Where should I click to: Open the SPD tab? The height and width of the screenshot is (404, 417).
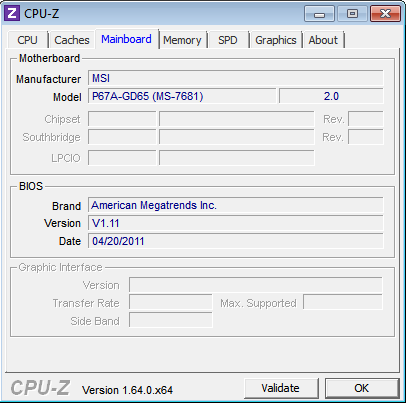[228, 40]
